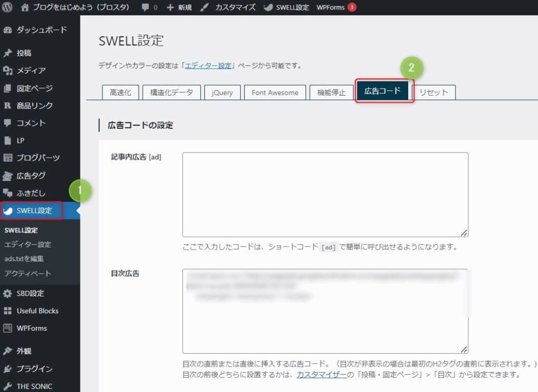Click 新規 in the admin bar

[x=185, y=7]
